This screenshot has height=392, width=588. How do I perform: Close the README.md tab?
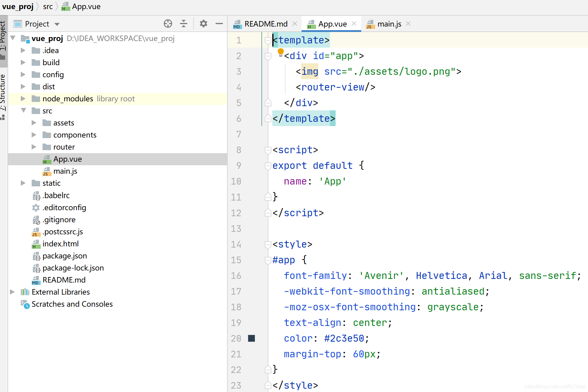[295, 24]
